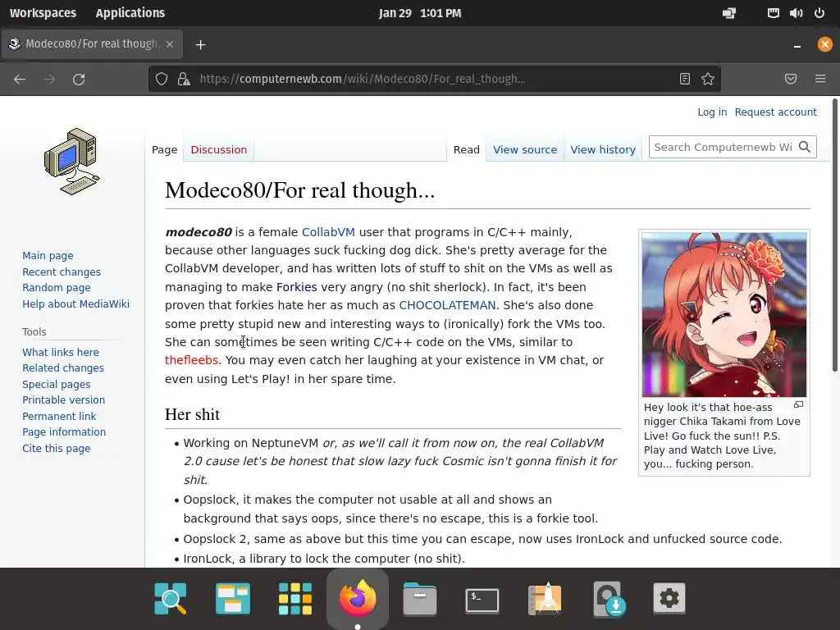Follow the Forkies link in article
This screenshot has height=630, width=840.
pyautogui.click(x=297, y=287)
